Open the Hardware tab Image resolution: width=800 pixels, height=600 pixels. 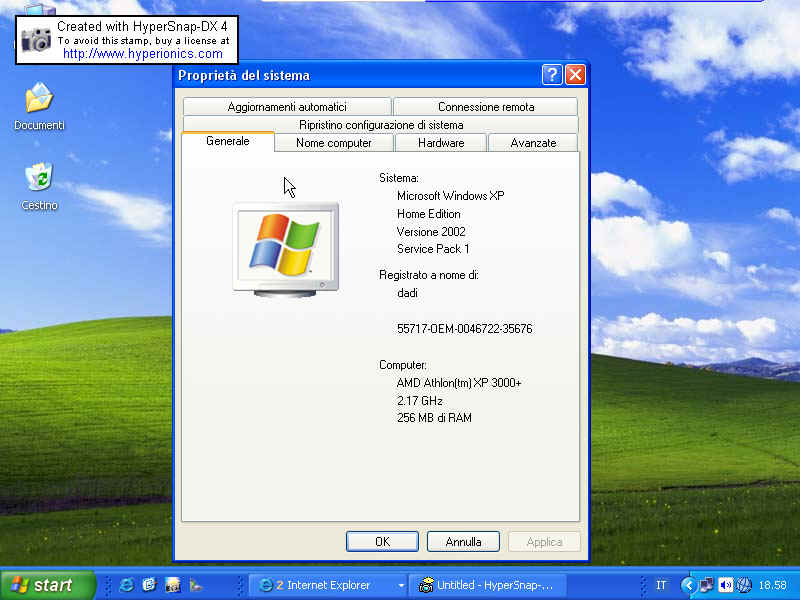[x=441, y=143]
